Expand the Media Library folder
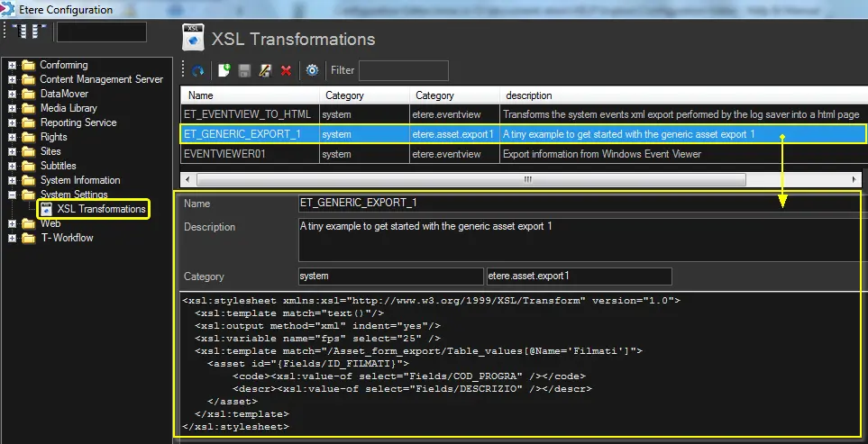The width and height of the screenshot is (868, 444). (x=13, y=108)
